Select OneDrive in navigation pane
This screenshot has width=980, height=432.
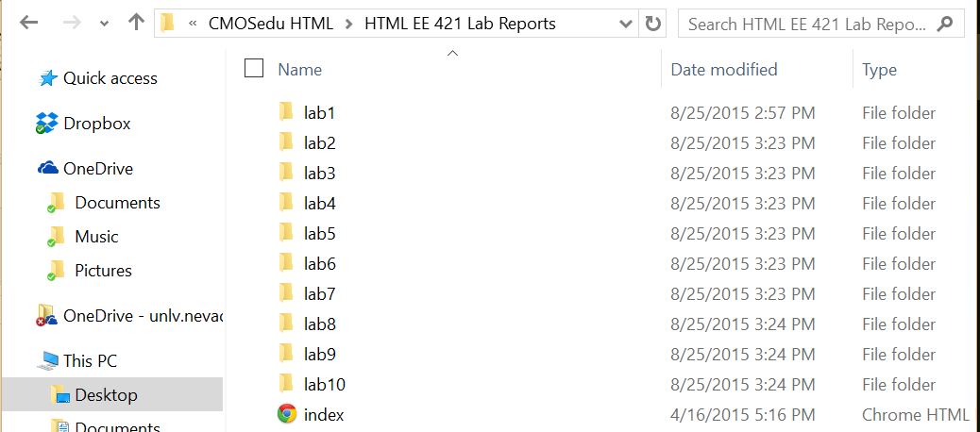97,169
